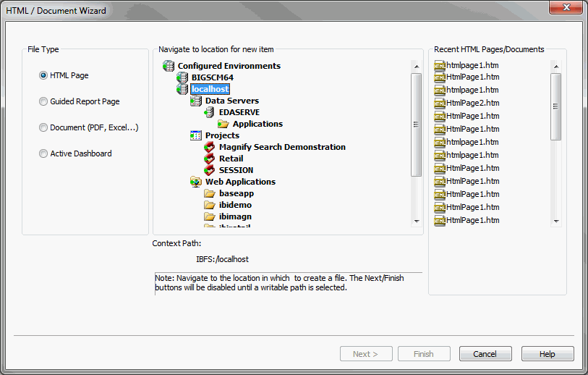Image resolution: width=588 pixels, height=375 pixels.
Task: Click the Retail project icon
Action: [x=209, y=159]
